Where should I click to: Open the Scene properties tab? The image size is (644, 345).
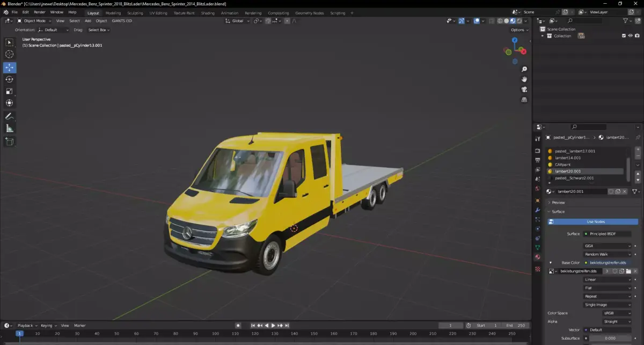point(538,179)
